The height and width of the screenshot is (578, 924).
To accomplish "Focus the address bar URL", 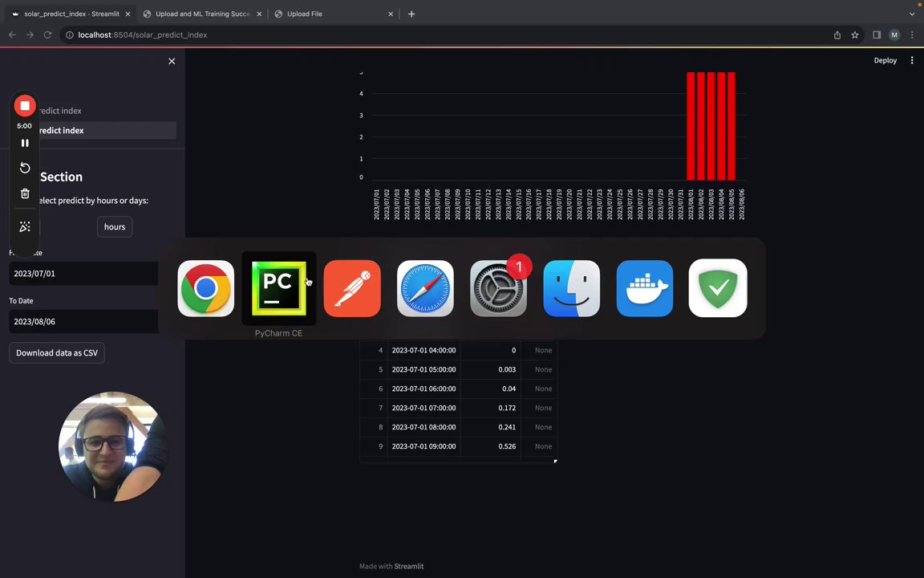I will click(143, 35).
